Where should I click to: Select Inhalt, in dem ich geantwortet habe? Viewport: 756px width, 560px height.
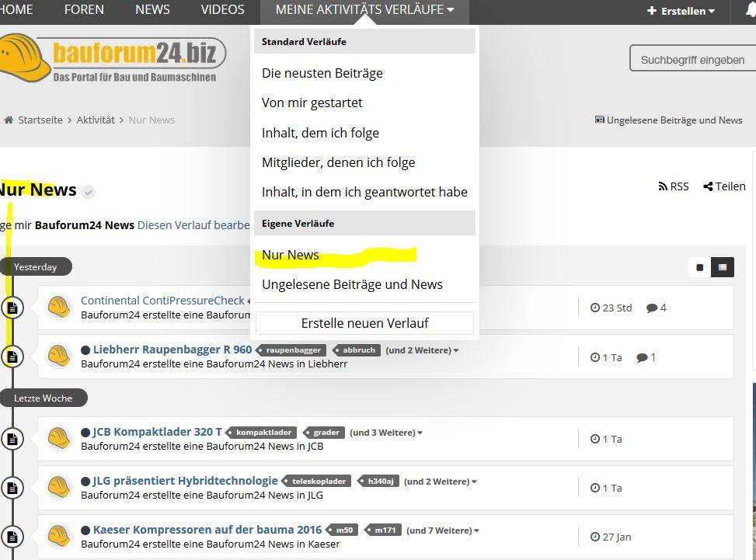364,192
